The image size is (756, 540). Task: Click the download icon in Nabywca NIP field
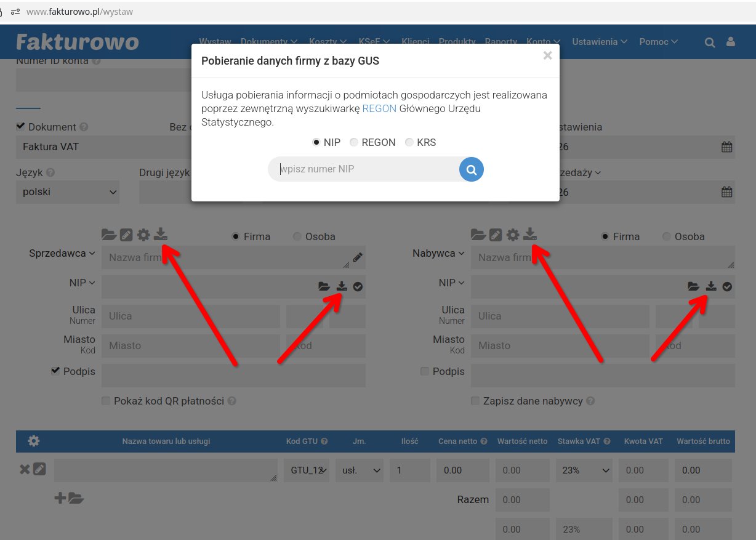tap(712, 286)
